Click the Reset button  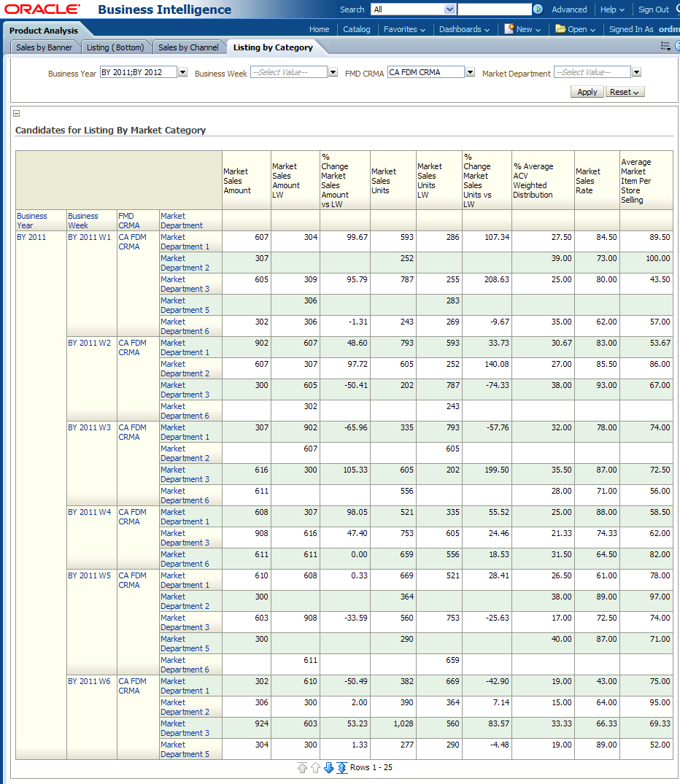pyautogui.click(x=625, y=92)
